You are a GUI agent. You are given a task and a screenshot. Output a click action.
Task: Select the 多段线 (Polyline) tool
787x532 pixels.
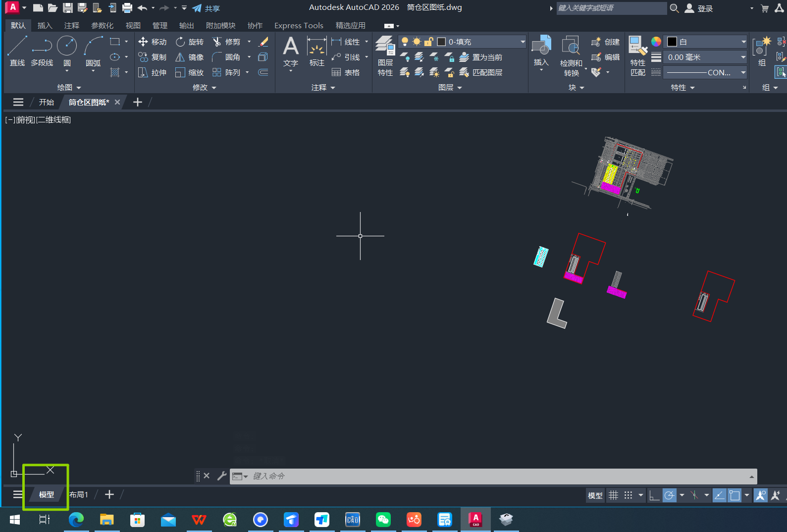tap(42, 51)
